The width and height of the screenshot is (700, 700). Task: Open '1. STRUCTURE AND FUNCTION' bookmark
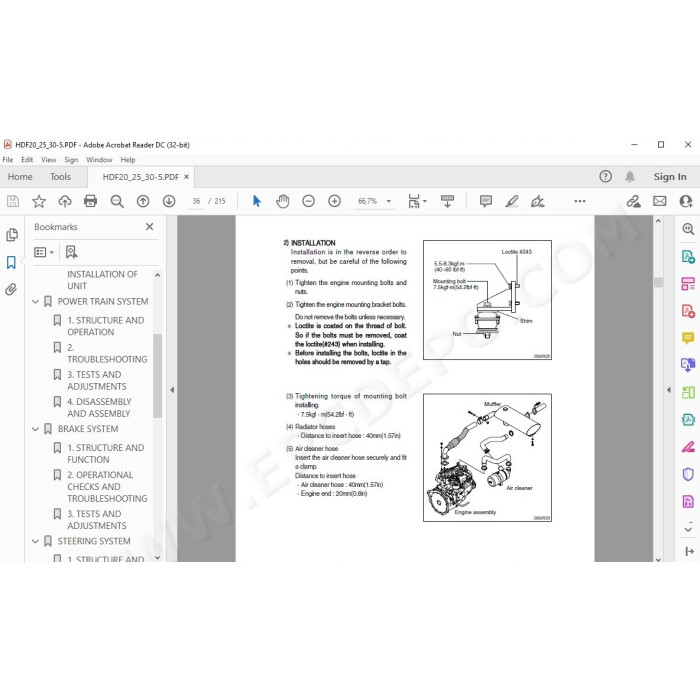[105, 454]
